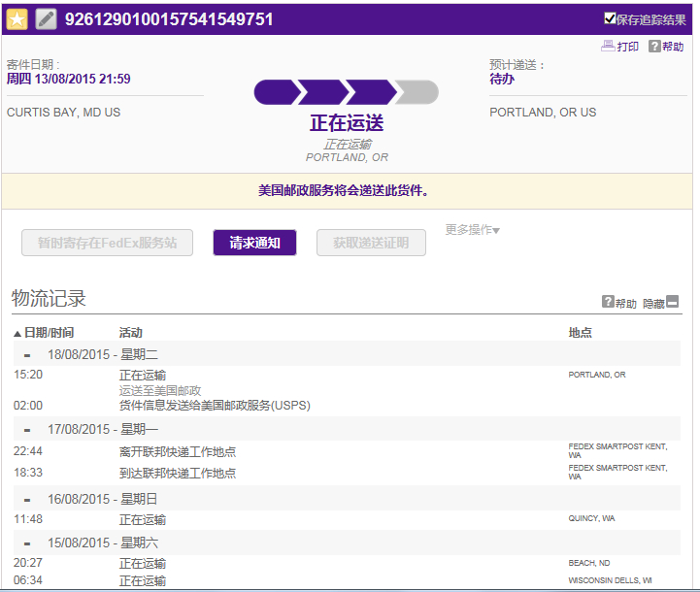Click the 15:20 正在运输 entry
700x592 pixels.
point(143,376)
